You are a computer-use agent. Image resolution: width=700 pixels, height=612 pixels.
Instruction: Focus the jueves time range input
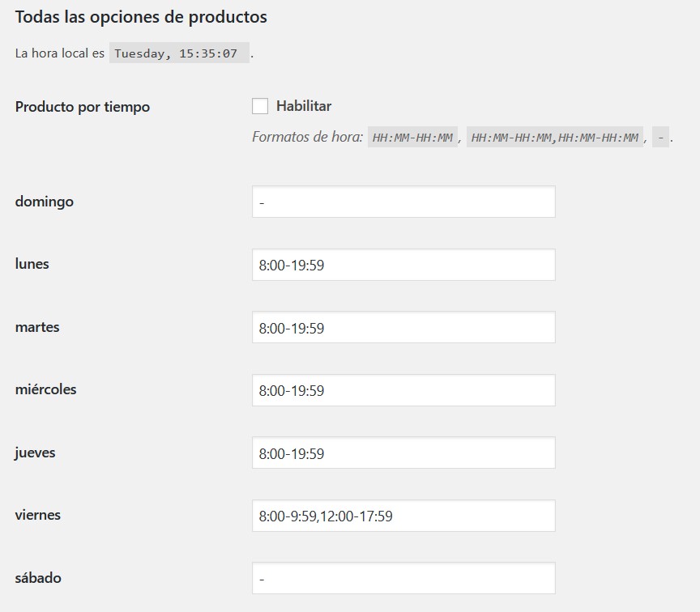(x=403, y=453)
